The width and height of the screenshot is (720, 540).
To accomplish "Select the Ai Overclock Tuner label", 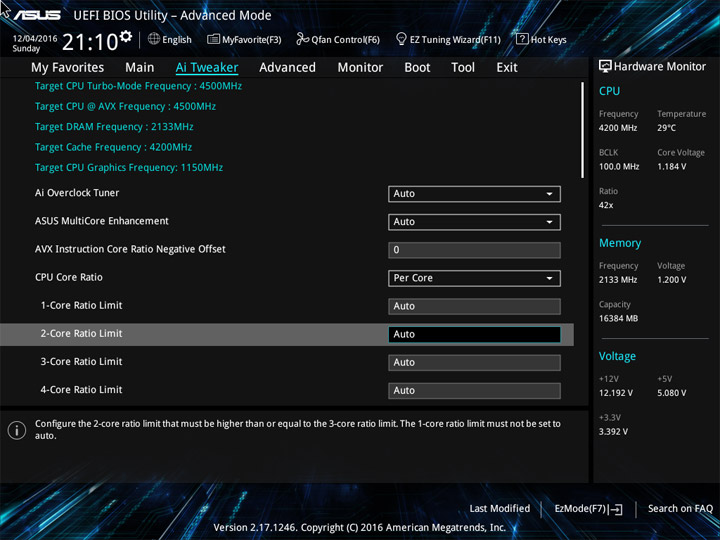I will click(x=77, y=193).
